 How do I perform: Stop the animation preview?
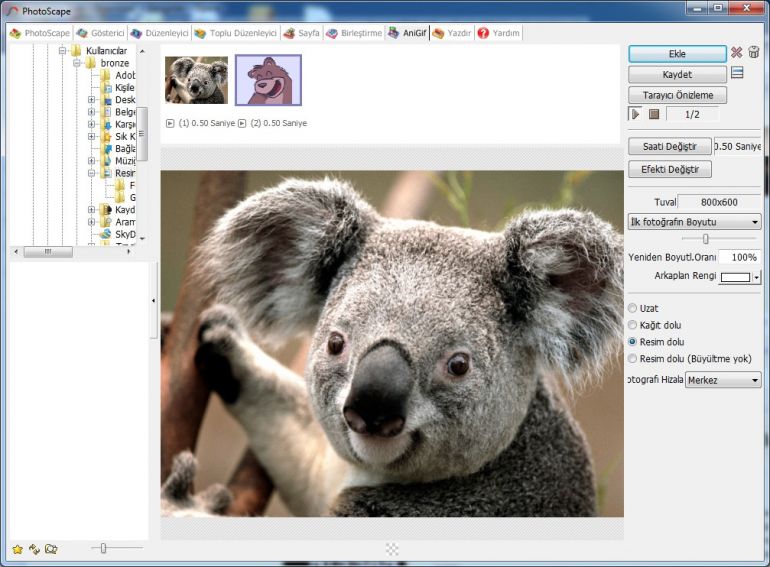(654, 114)
